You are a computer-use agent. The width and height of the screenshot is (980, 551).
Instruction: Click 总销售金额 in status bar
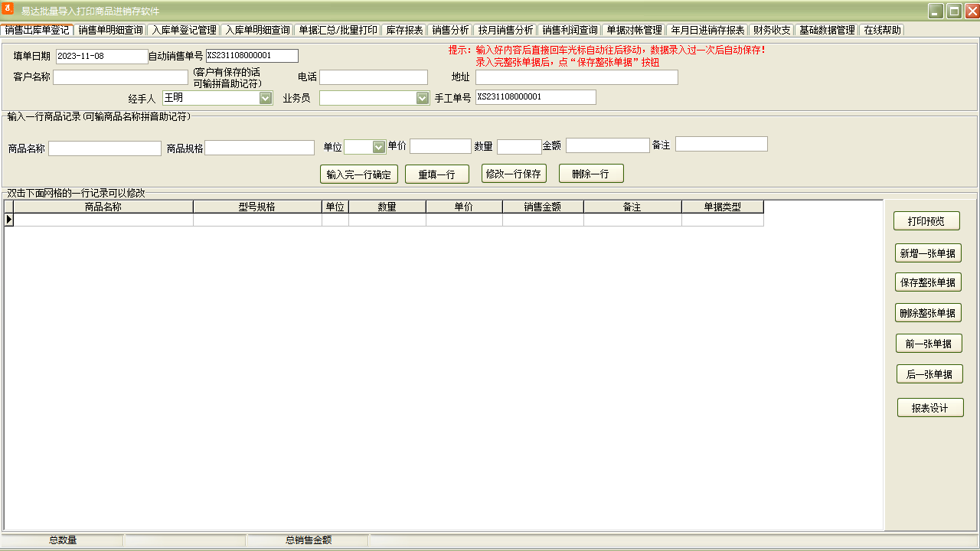point(309,540)
